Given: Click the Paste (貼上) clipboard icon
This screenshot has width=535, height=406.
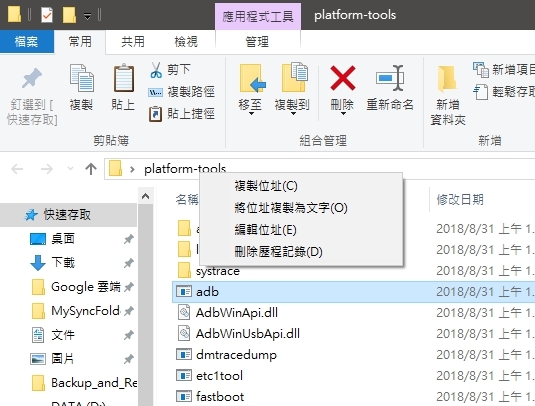Looking at the screenshot, I should tap(124, 78).
